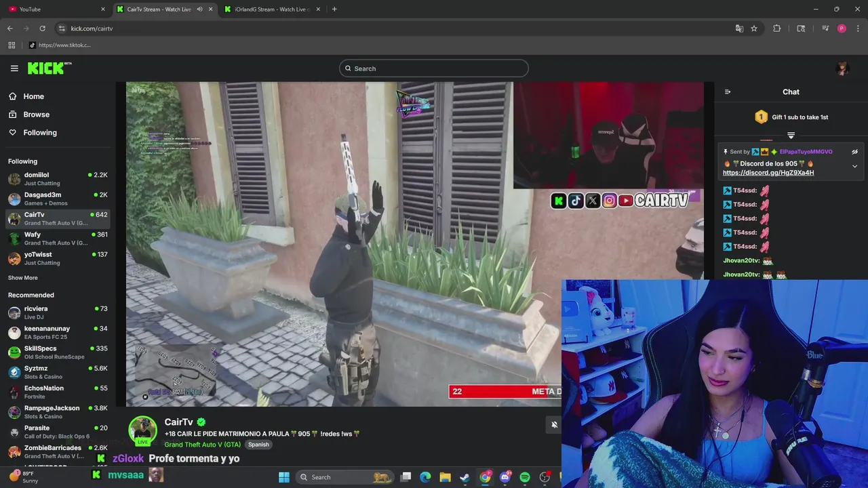Open Parasite's recommended channel
Viewport: 868px width, 488px height.
pyautogui.click(x=58, y=432)
